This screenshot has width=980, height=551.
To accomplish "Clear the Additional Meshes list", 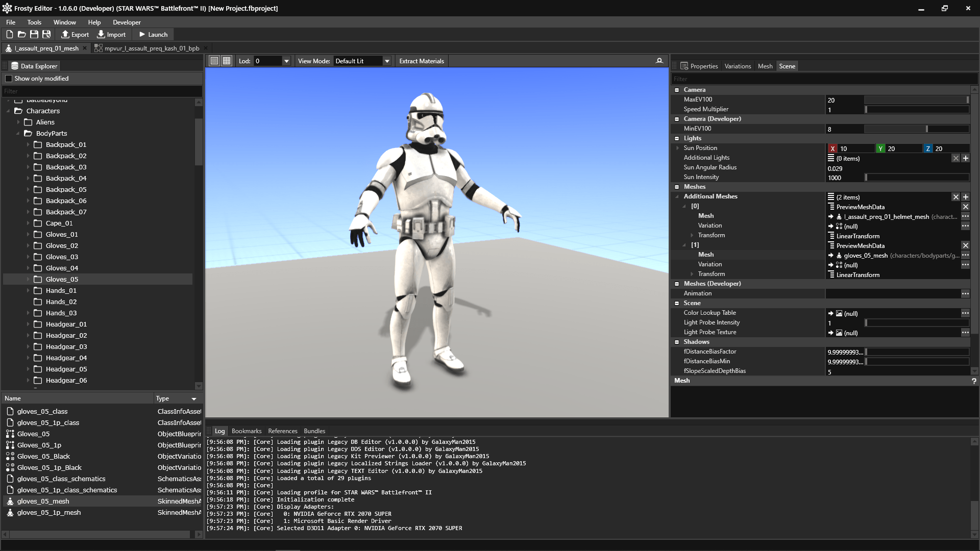I will (956, 197).
